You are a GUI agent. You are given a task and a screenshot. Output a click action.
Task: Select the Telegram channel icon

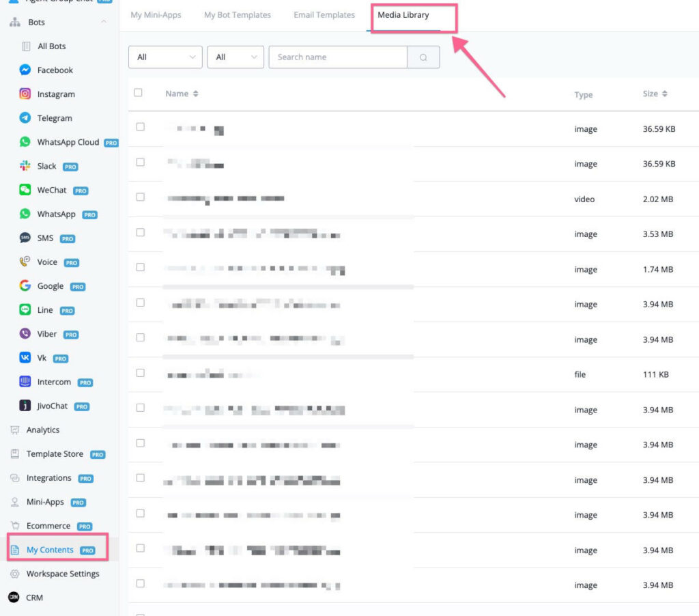pyautogui.click(x=25, y=118)
